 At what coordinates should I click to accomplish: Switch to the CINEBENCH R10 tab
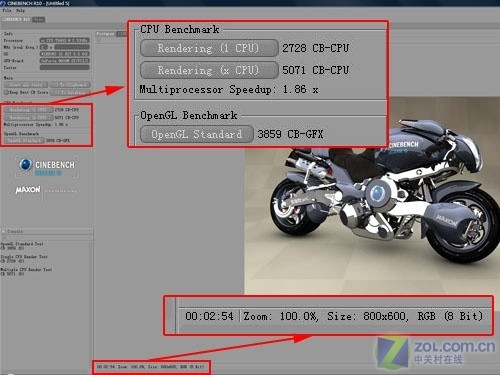(x=16, y=19)
